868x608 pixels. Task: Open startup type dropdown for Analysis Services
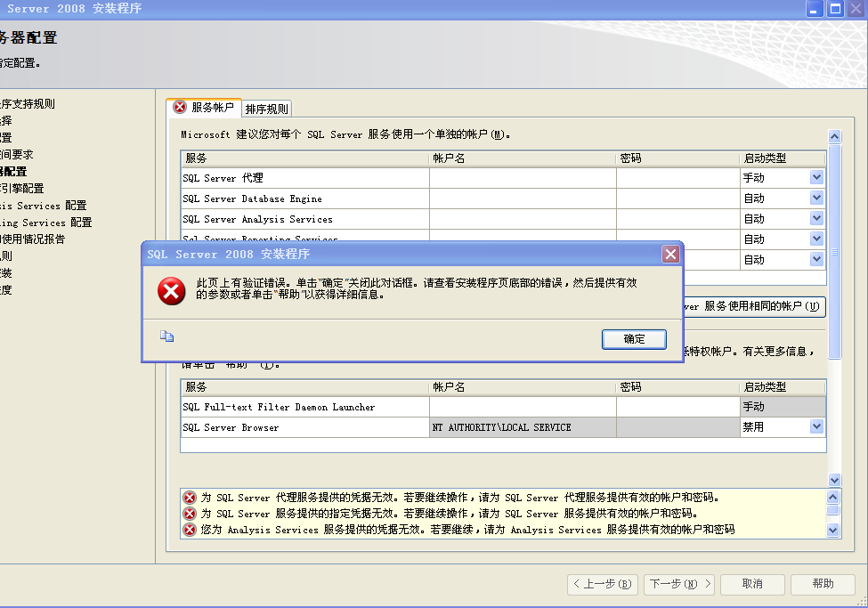(x=816, y=219)
